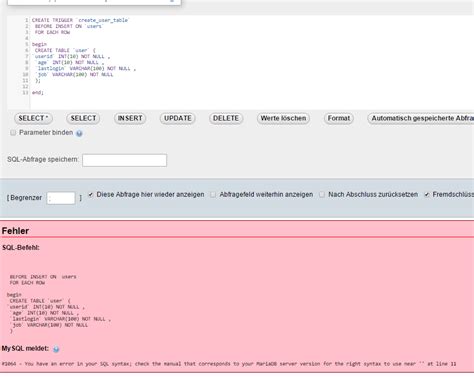Uncheck Diese Abfrage hier wieder anzeigen
Viewport: 474px width, 377px height.
91,194
